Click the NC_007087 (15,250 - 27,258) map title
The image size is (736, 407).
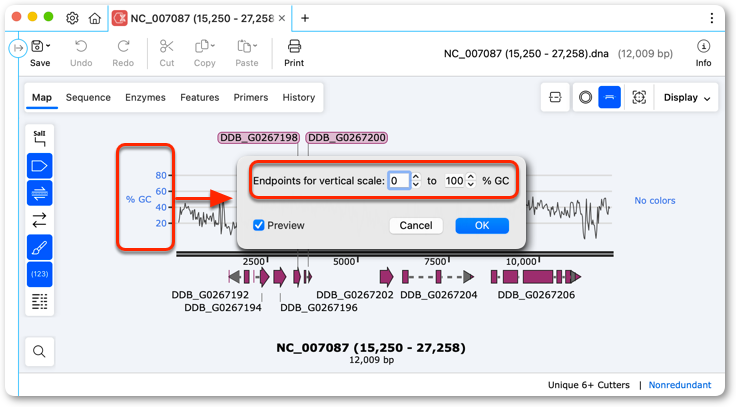[x=371, y=348]
